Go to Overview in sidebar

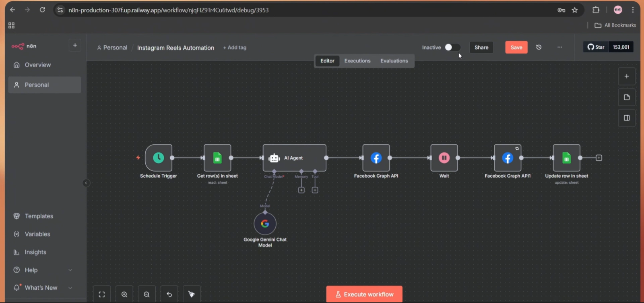(44, 65)
